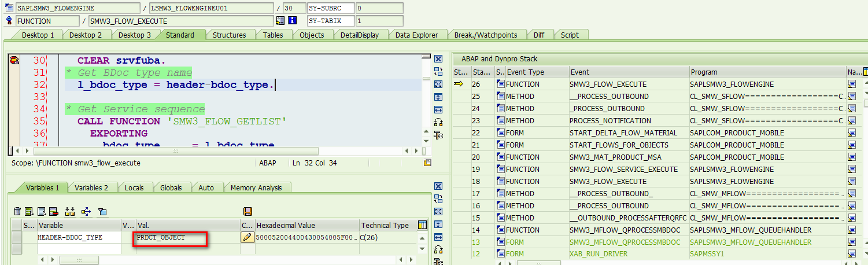The width and height of the screenshot is (868, 265).
Task: Switch to Variables 2 tab
Action: 91,187
